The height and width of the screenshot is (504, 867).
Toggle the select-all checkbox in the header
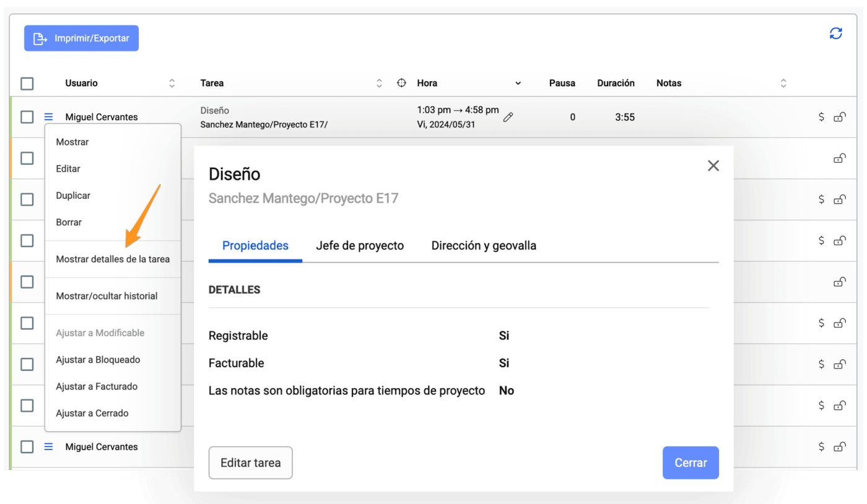[27, 84]
